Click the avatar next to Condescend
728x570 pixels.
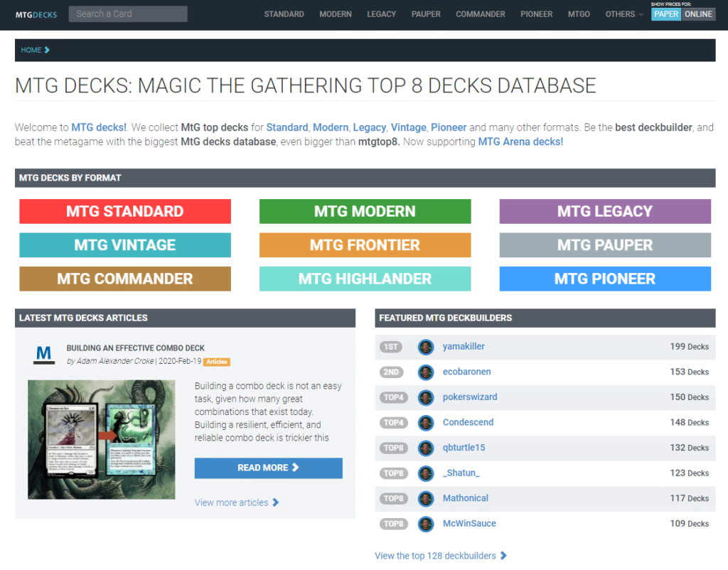click(x=426, y=422)
